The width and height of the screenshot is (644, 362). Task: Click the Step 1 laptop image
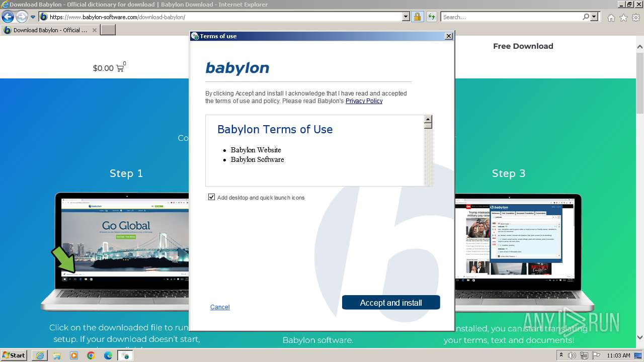115,251
